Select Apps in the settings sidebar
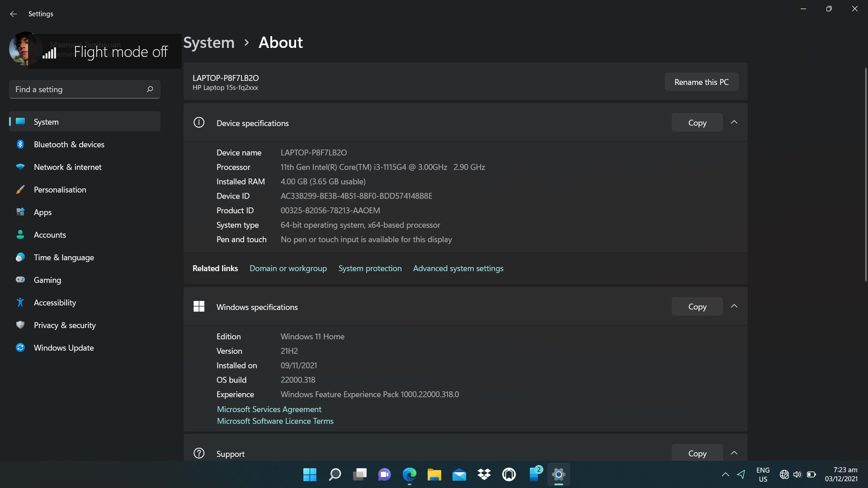 click(x=42, y=212)
